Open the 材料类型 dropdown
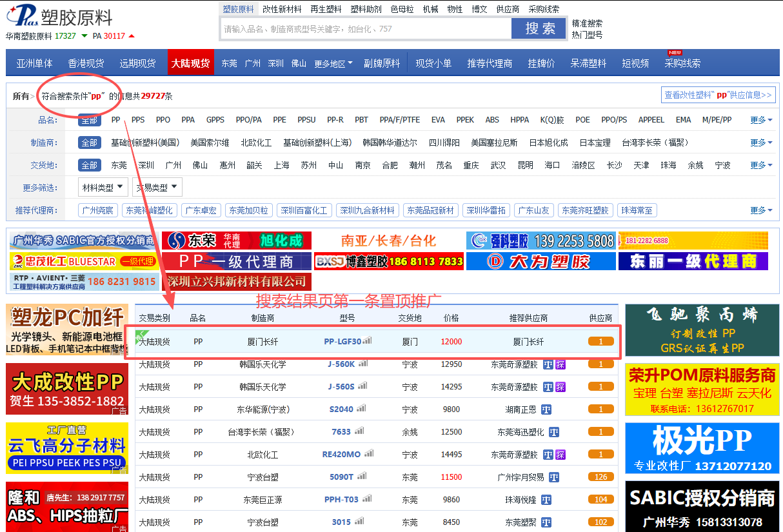Image resolution: width=783 pixels, height=532 pixels. coord(103,188)
